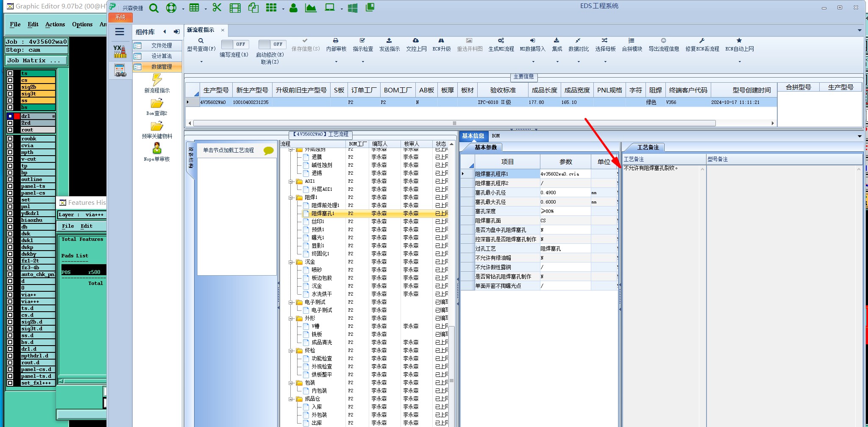
Task: Select 设计算法 in component library
Action: point(157,56)
